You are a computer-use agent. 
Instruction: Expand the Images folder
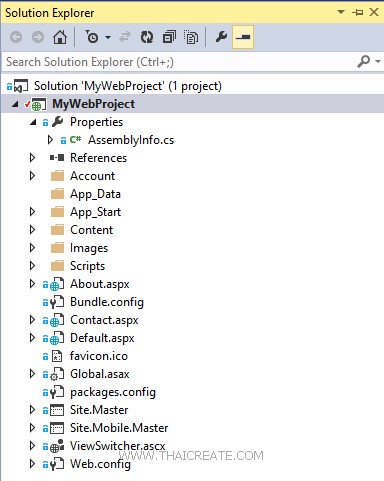point(32,248)
